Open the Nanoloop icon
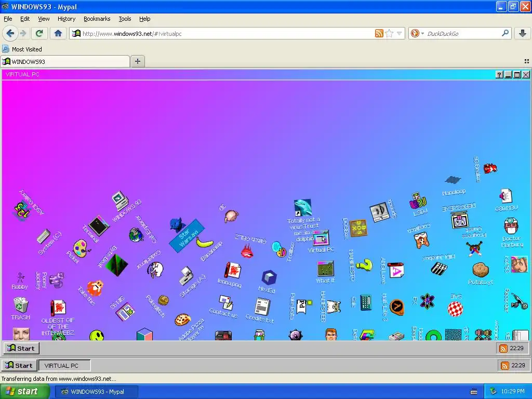Image resolution: width=532 pixels, height=399 pixels. pos(453,179)
